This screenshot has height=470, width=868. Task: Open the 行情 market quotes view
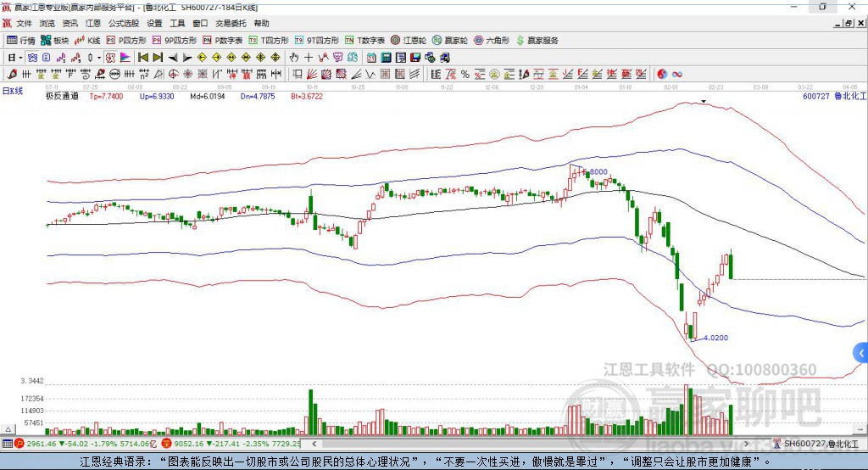coord(21,41)
